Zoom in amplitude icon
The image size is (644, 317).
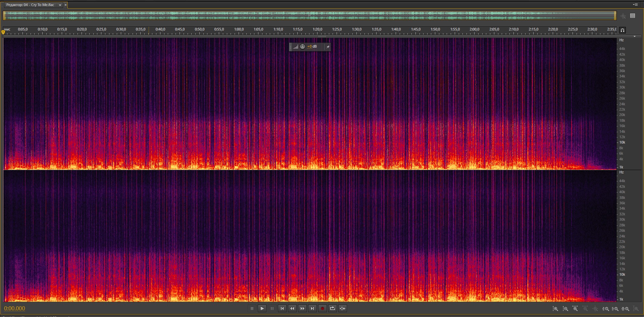click(x=555, y=309)
